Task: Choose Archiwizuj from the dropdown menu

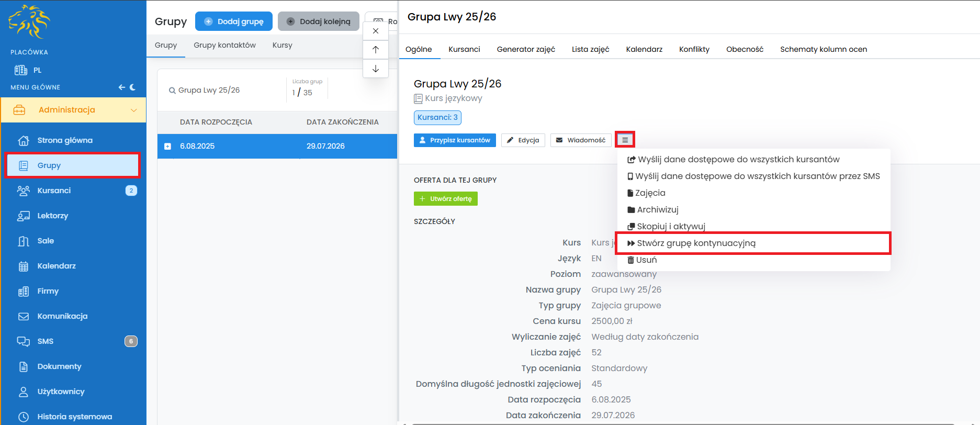Action: pos(657,210)
